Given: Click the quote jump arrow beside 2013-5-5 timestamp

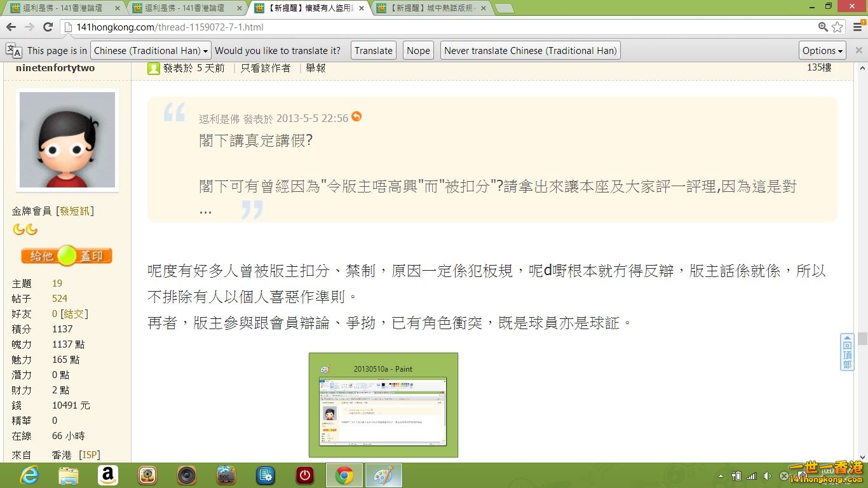Looking at the screenshot, I should coord(356,118).
